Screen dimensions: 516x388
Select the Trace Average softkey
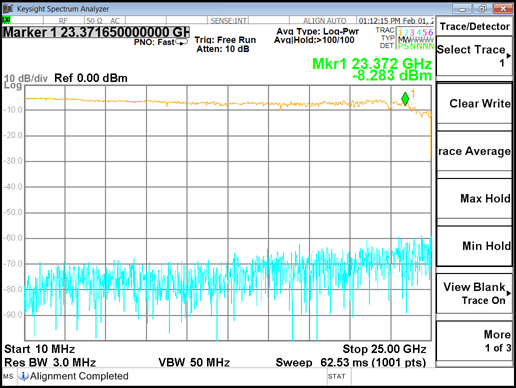[474, 151]
